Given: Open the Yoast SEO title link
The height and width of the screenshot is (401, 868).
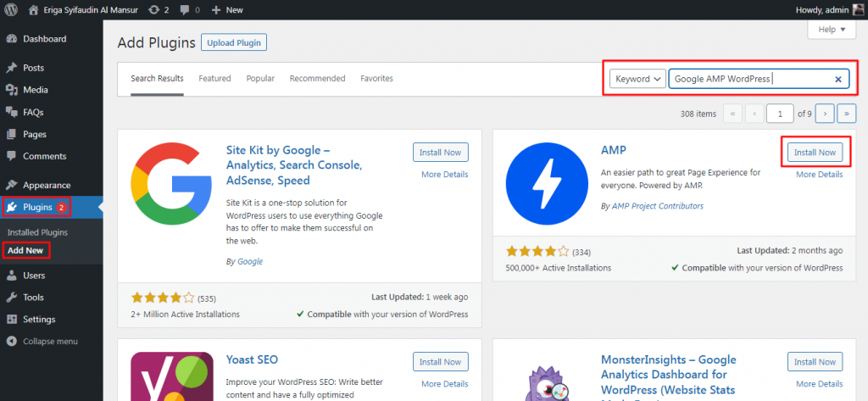Looking at the screenshot, I should tap(252, 359).
